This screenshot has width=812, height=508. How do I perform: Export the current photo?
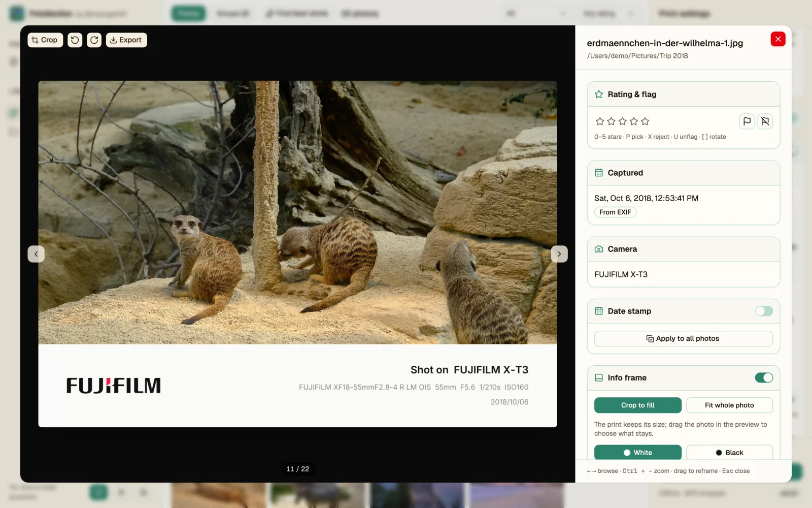126,40
